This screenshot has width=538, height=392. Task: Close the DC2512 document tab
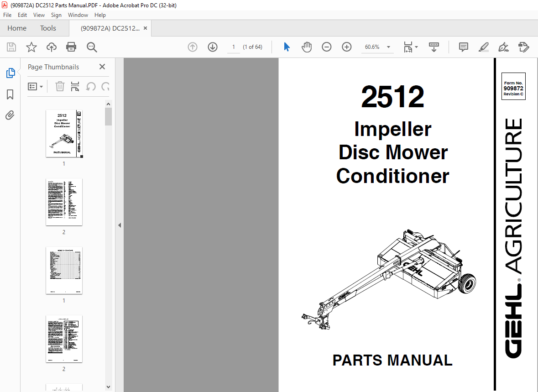pos(145,28)
